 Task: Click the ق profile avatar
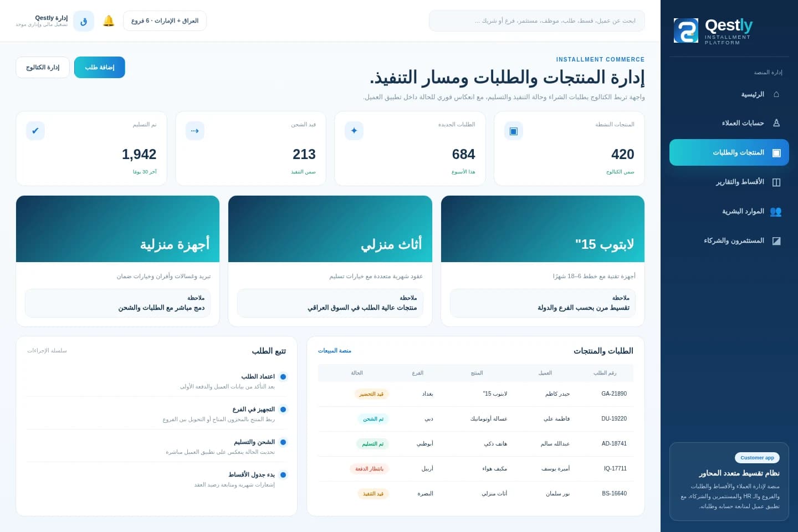(84, 21)
